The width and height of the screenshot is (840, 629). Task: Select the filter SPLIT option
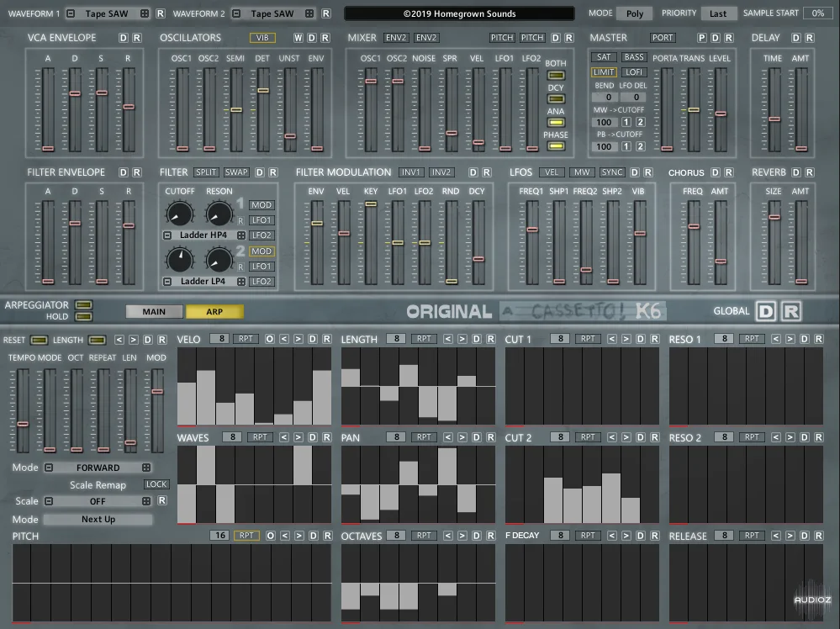point(206,172)
